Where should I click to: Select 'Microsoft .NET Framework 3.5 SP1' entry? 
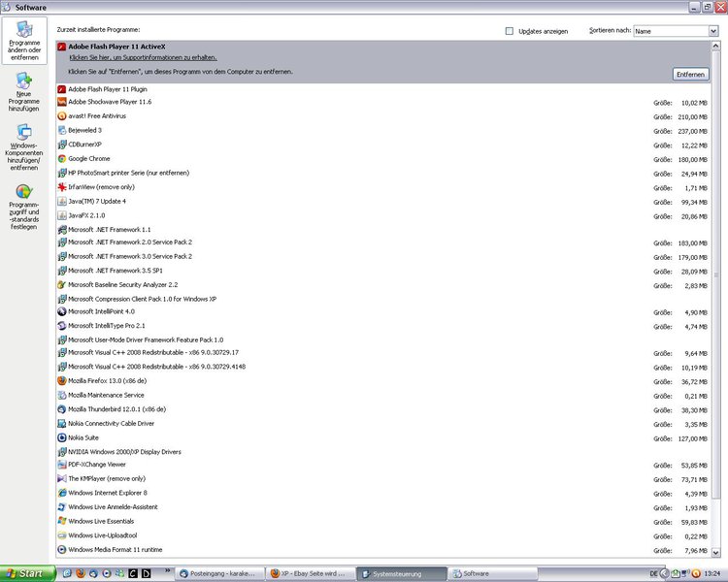pyautogui.click(x=383, y=271)
